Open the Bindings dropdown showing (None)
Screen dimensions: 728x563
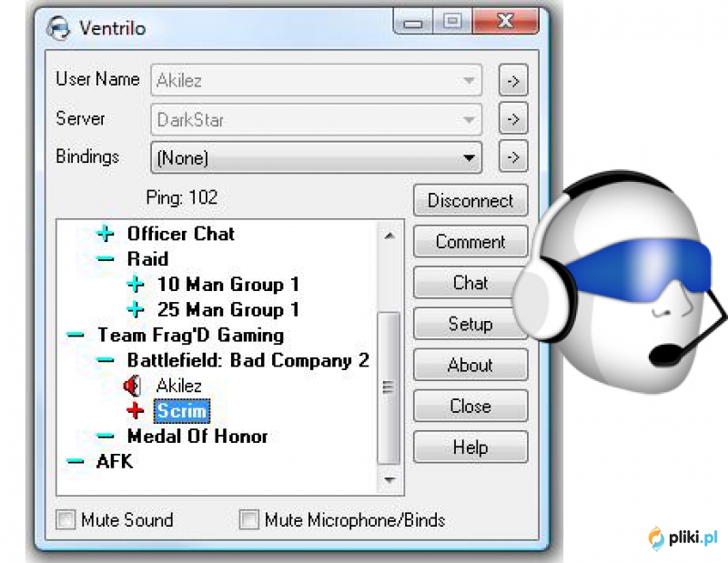(x=316, y=158)
